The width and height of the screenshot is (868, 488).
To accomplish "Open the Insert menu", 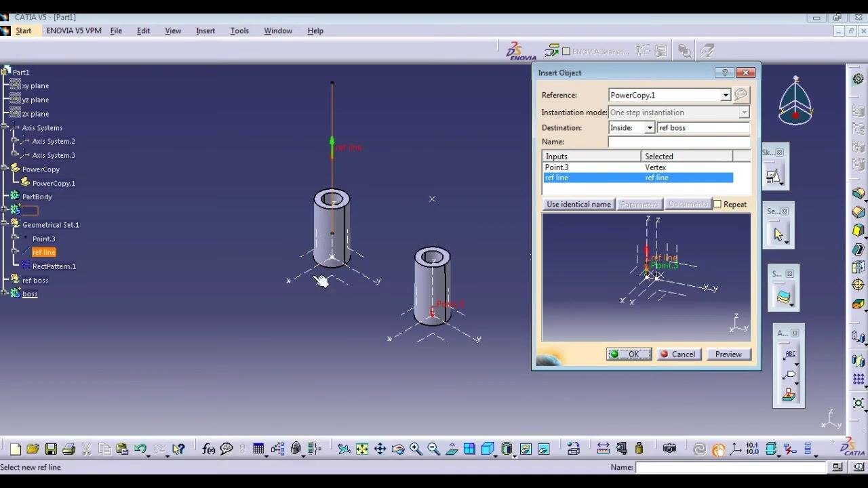I will tap(205, 30).
